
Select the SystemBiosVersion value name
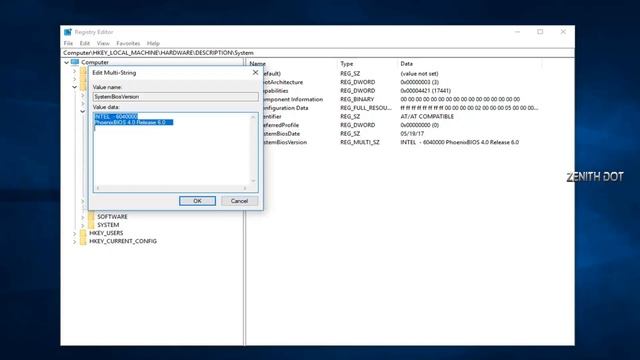285,142
